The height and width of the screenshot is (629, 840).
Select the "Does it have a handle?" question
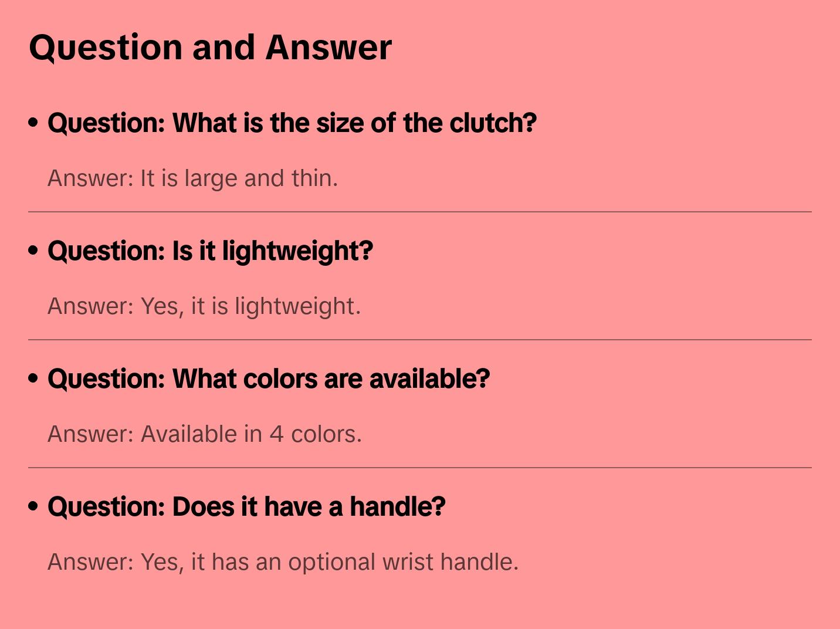click(246, 507)
